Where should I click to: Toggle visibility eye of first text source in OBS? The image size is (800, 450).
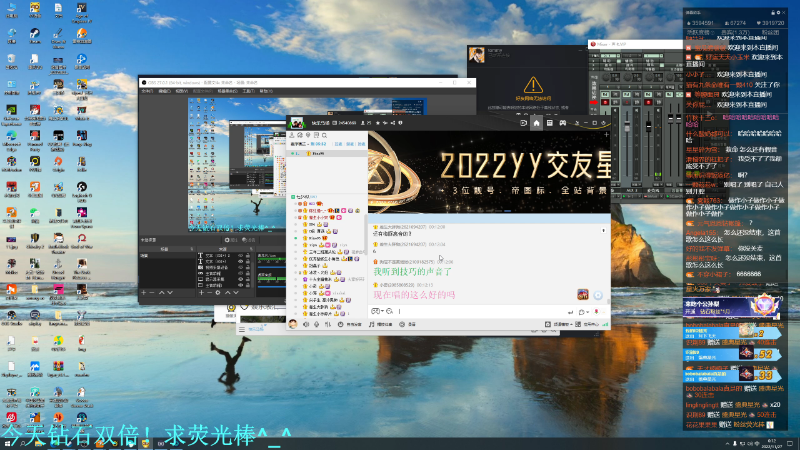coord(241,256)
